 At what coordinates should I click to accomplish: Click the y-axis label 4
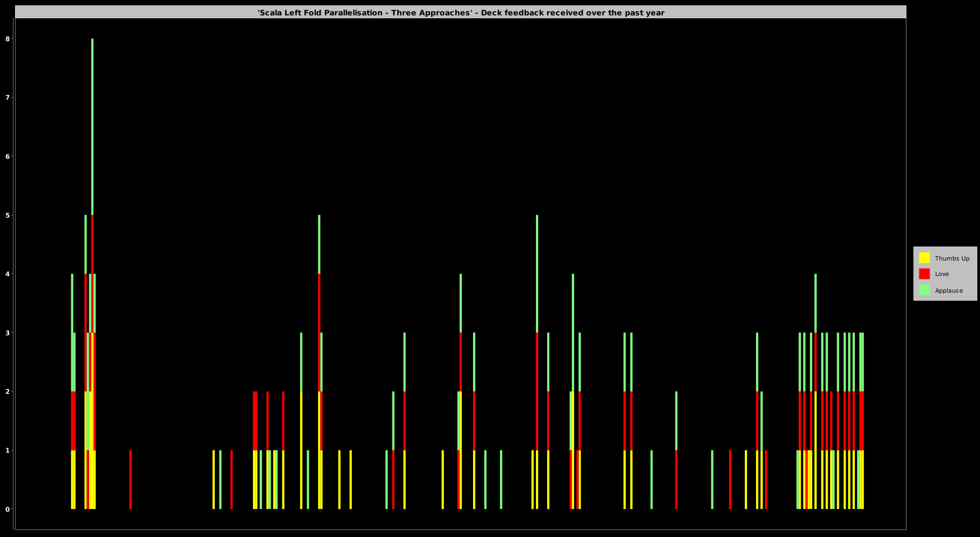8,274
